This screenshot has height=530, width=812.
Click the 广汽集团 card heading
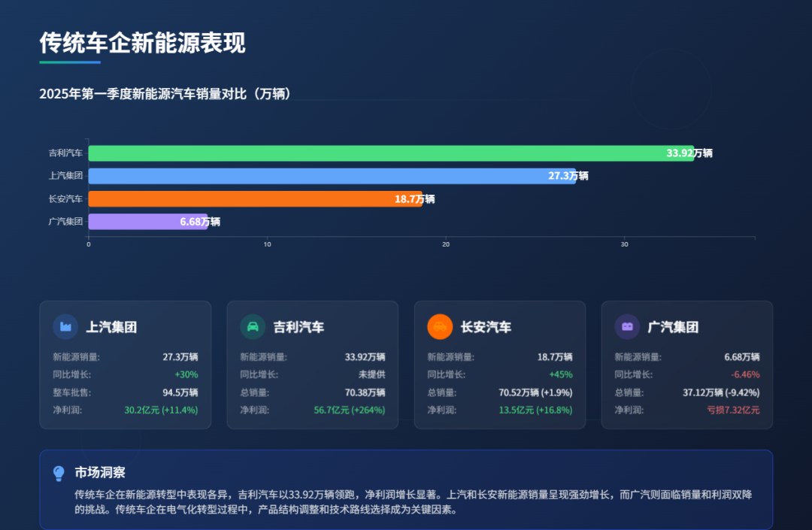pyautogui.click(x=673, y=327)
